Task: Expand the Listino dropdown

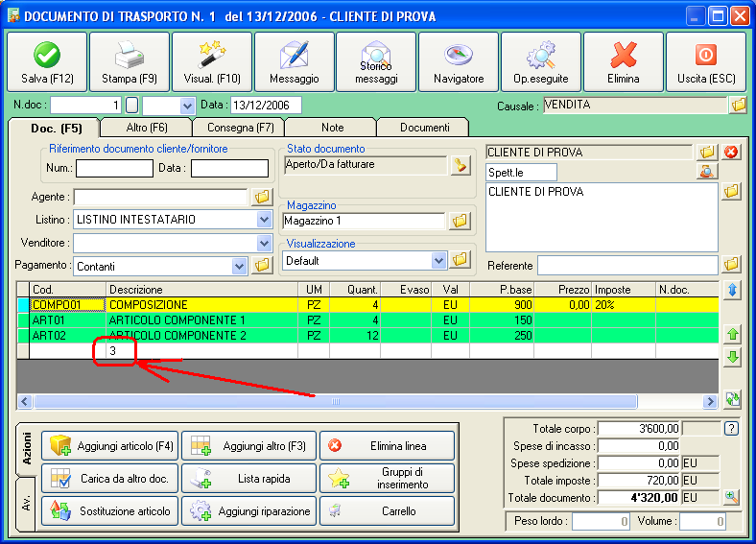Action: pos(264,220)
